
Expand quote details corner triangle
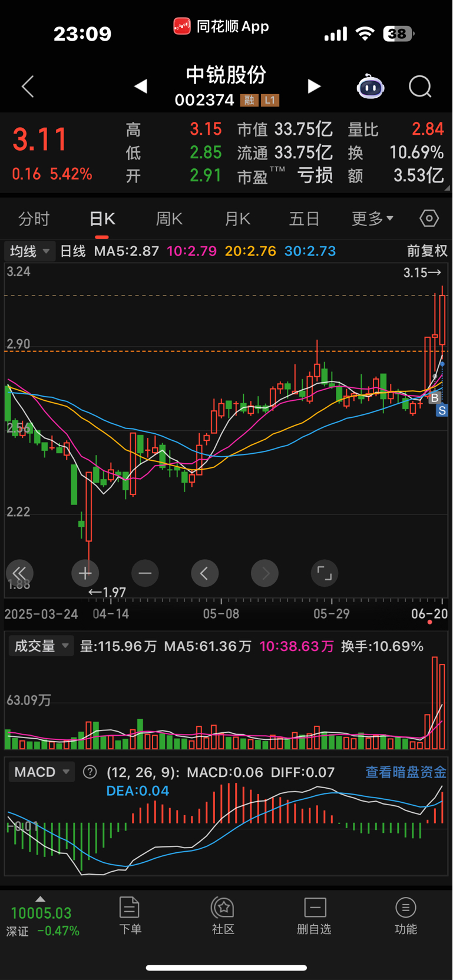(x=447, y=188)
